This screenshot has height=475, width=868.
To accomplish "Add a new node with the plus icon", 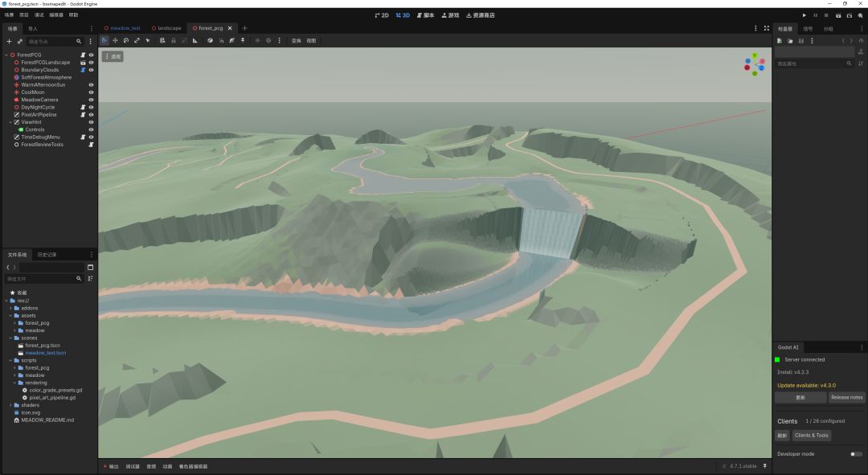I will pos(9,42).
